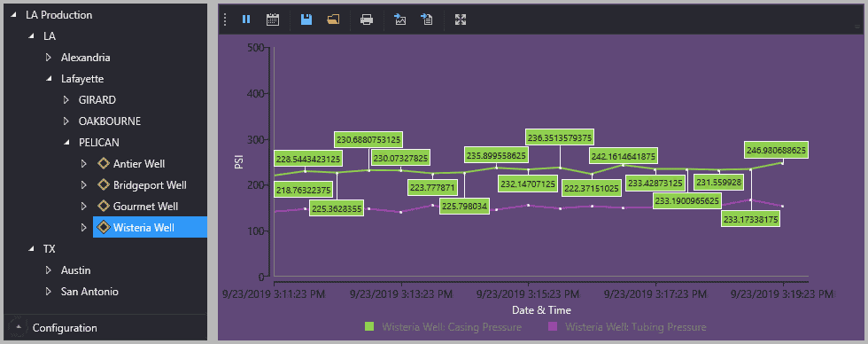Click the Wisteria Well diamond icon

pos(103,227)
